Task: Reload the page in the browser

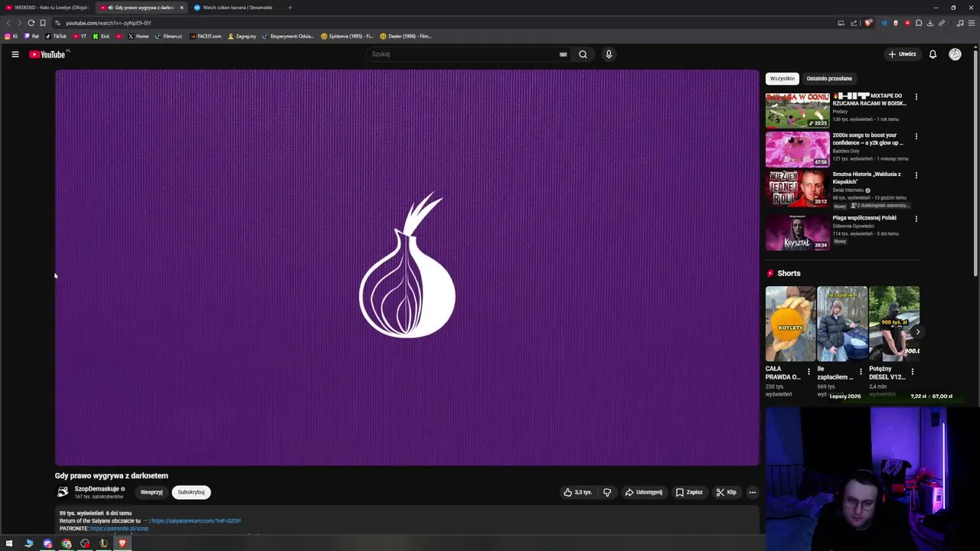Action: pos(31,23)
